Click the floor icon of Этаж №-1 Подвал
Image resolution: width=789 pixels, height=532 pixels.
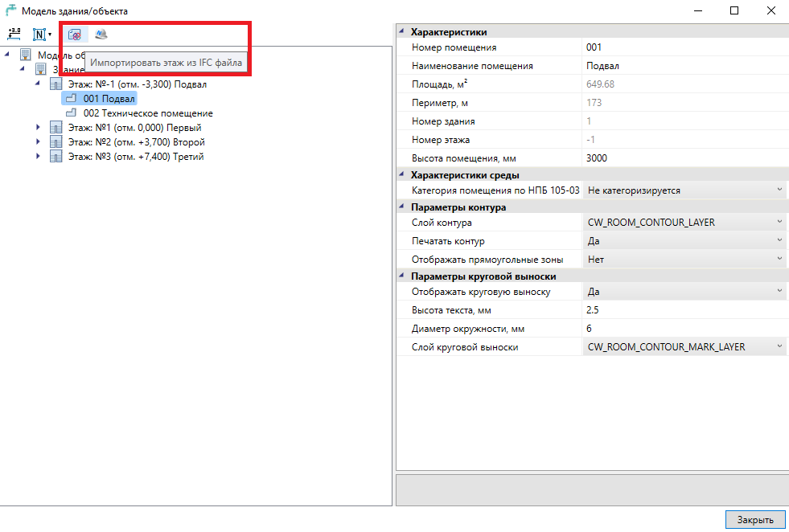tap(55, 84)
